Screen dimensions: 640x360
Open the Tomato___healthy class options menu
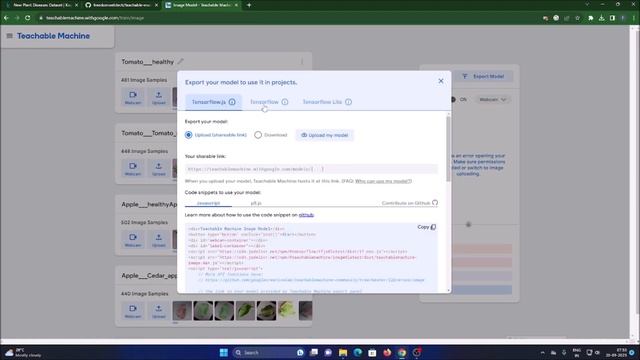(302, 62)
